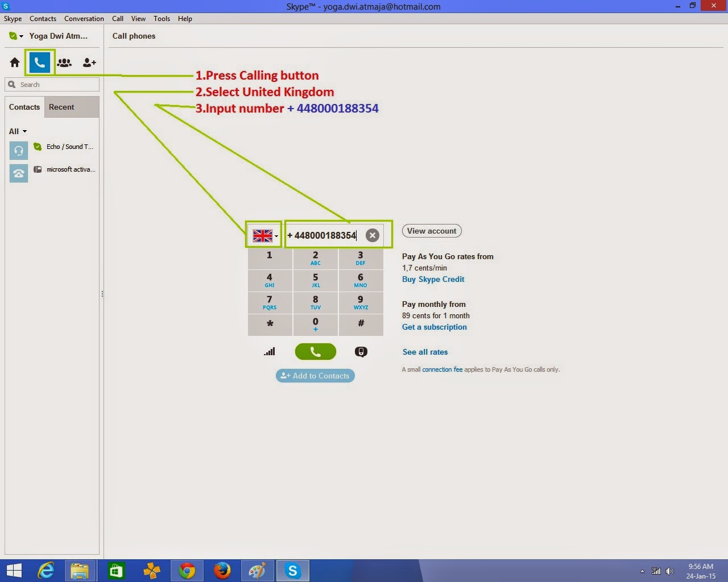Image resolution: width=728 pixels, height=582 pixels.
Task: Dial pad key 1
Action: [270, 259]
